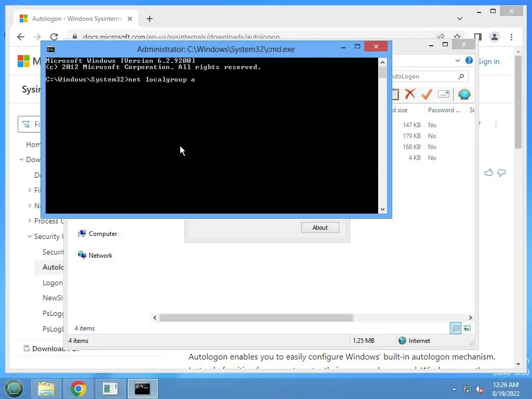The image size is (532, 399).
Task: Show hidden tray icons arrow
Action: 454,389
